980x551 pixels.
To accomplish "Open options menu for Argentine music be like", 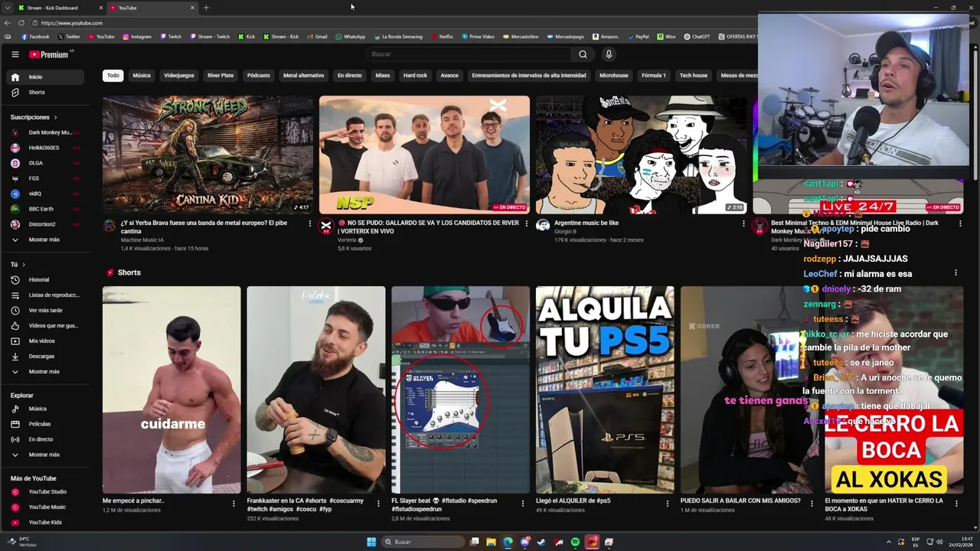I will coord(743,223).
